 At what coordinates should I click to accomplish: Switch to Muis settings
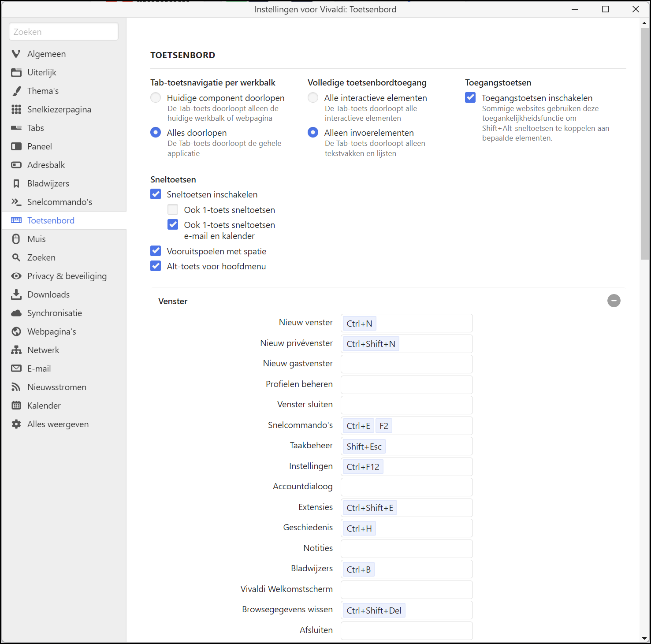coord(64,239)
